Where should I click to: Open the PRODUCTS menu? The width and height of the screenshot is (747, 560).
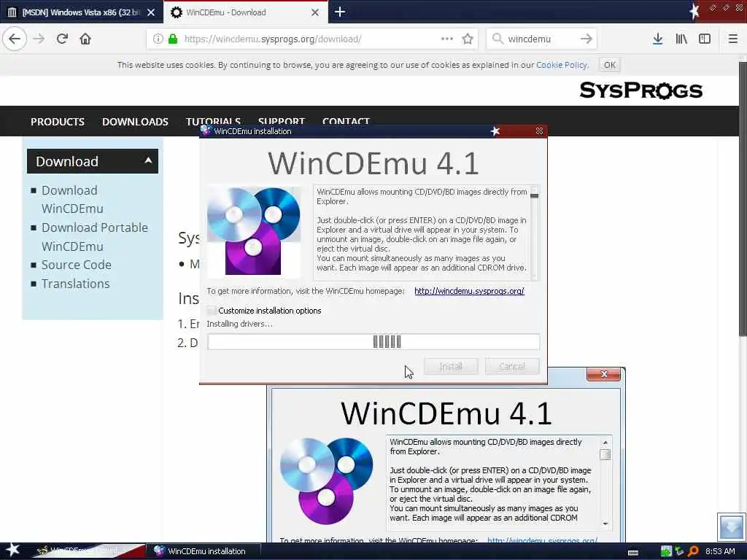(x=58, y=122)
